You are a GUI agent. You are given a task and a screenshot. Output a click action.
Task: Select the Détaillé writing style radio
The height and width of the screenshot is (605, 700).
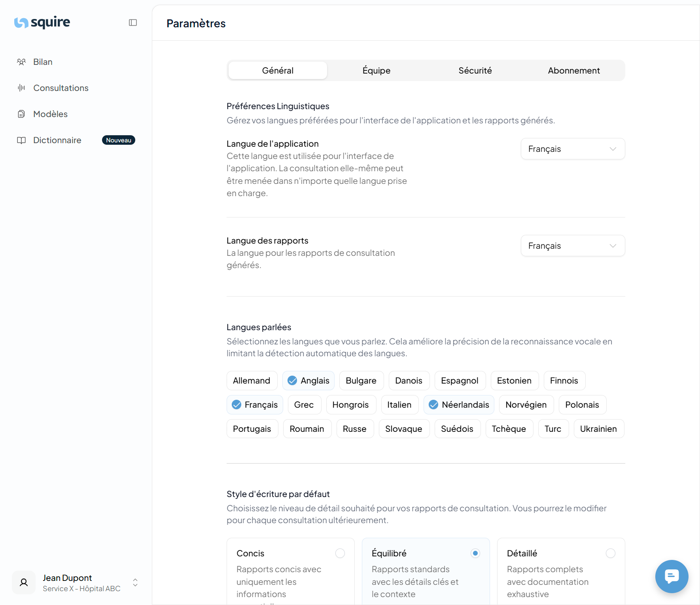pos(610,553)
